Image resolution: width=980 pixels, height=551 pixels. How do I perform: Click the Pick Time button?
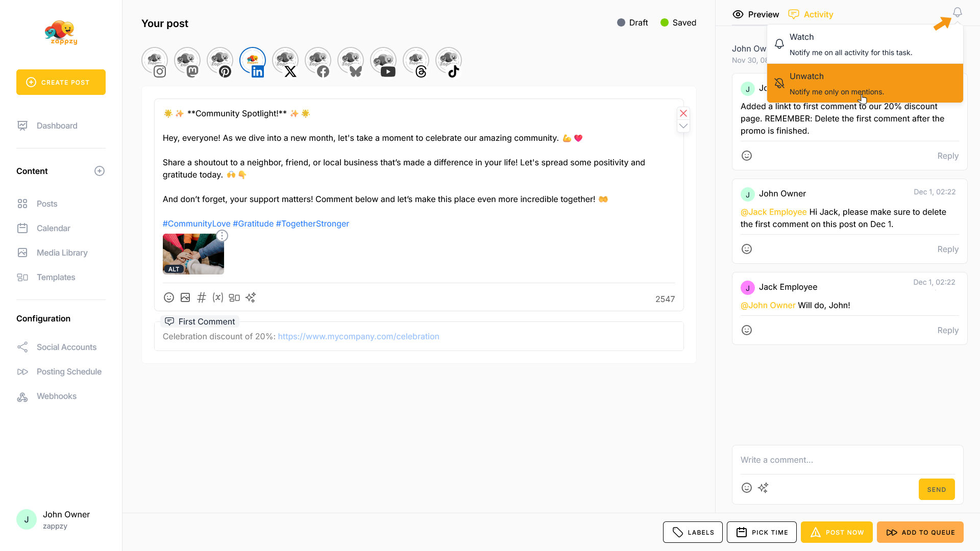[x=762, y=532]
